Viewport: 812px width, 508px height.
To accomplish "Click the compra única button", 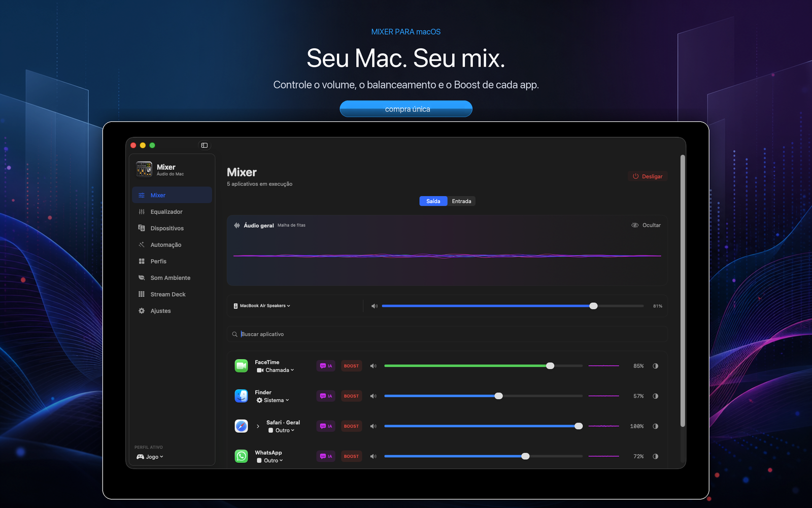I will tap(406, 109).
